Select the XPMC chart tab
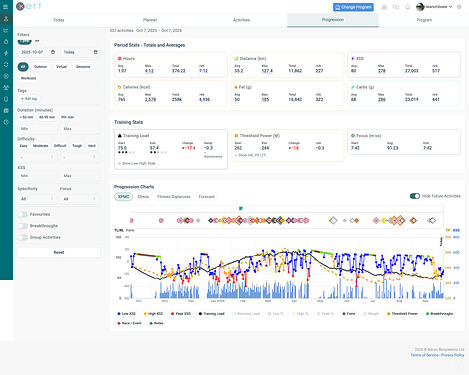The image size is (469, 375). [124, 197]
